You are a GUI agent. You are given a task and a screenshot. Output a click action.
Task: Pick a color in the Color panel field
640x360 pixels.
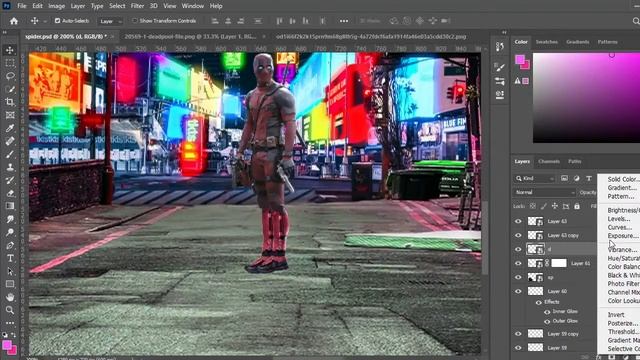click(586, 98)
